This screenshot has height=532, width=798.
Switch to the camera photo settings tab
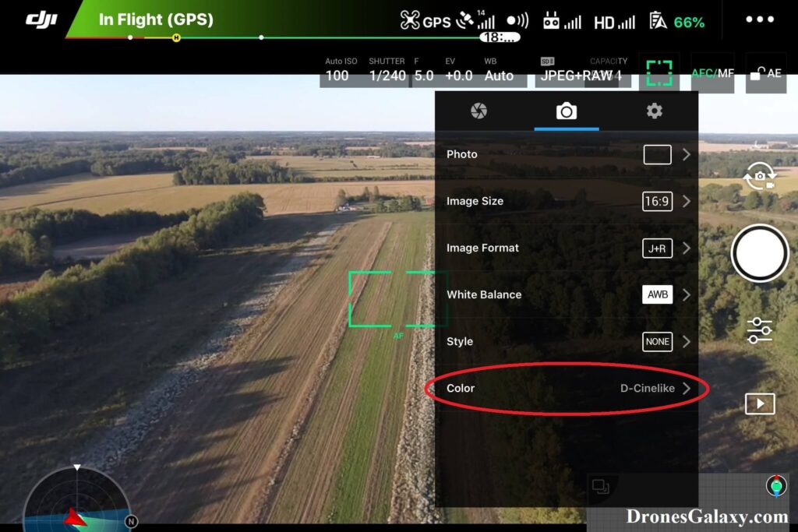(x=567, y=111)
